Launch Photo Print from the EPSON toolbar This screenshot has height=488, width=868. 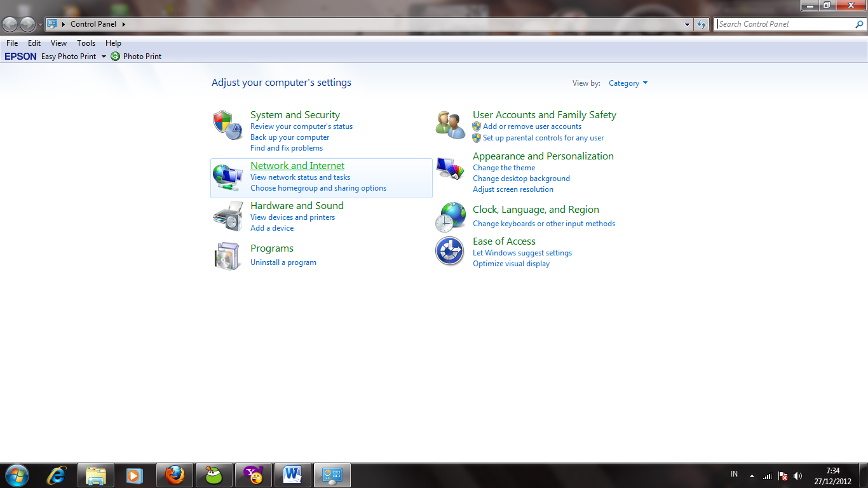[x=136, y=56]
